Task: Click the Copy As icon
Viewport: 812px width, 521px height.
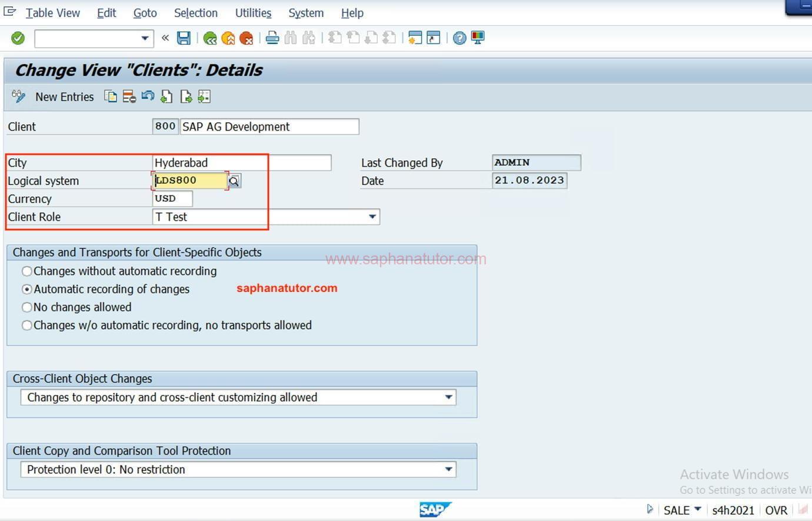Action: (111, 97)
